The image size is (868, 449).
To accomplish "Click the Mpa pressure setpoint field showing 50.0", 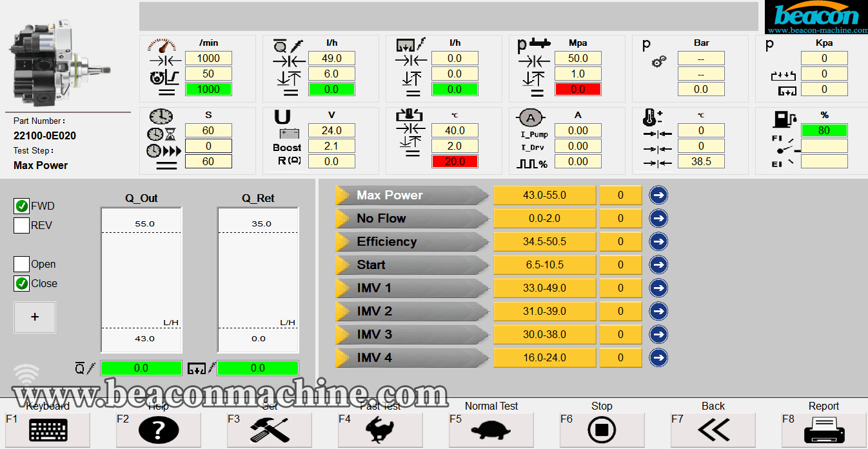I will [578, 58].
